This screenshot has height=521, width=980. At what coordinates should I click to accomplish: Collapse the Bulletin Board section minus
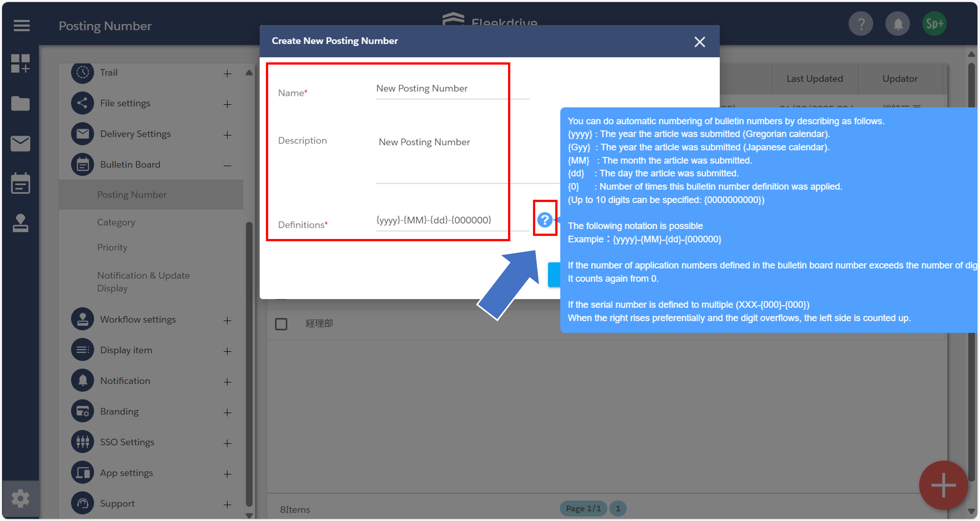pos(227,165)
